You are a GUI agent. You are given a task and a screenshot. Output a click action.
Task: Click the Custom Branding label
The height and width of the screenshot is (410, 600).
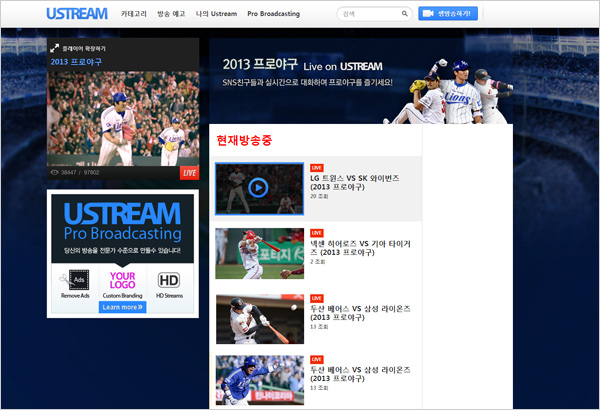(x=122, y=296)
